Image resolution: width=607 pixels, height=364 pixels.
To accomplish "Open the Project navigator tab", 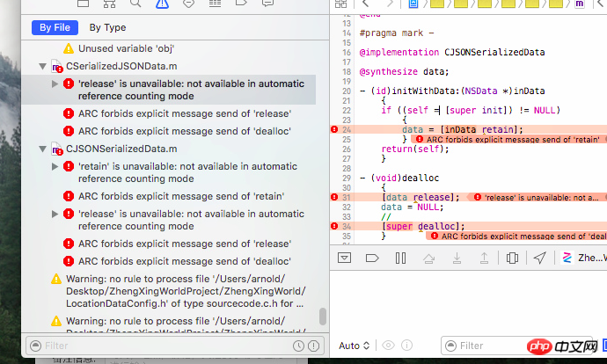I will coord(84,4).
